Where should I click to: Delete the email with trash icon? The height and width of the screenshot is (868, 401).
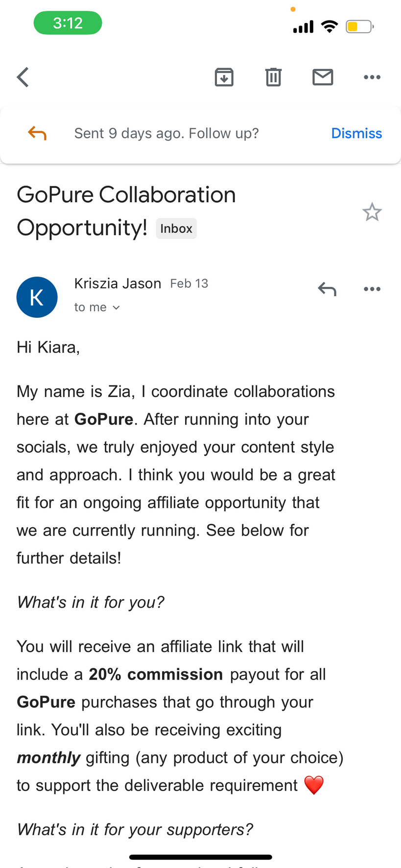pyautogui.click(x=273, y=77)
